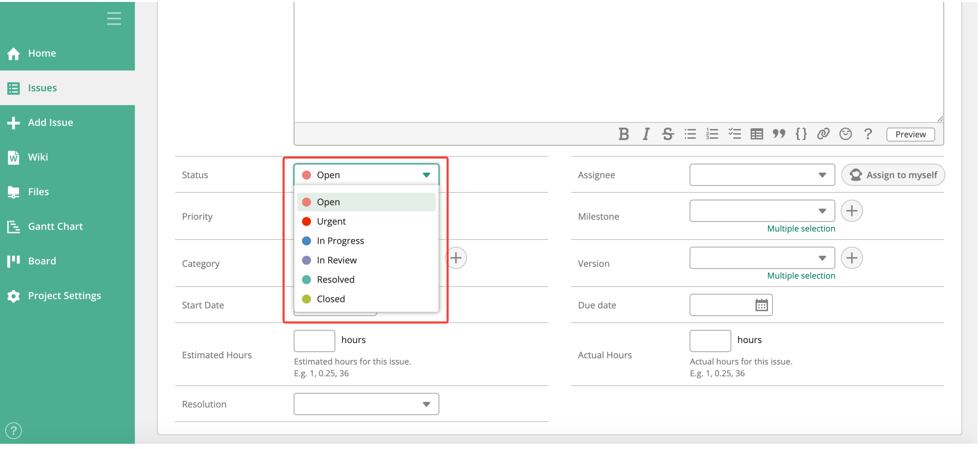Open the Version dropdown
This screenshot has height=449, width=980.
click(762, 258)
